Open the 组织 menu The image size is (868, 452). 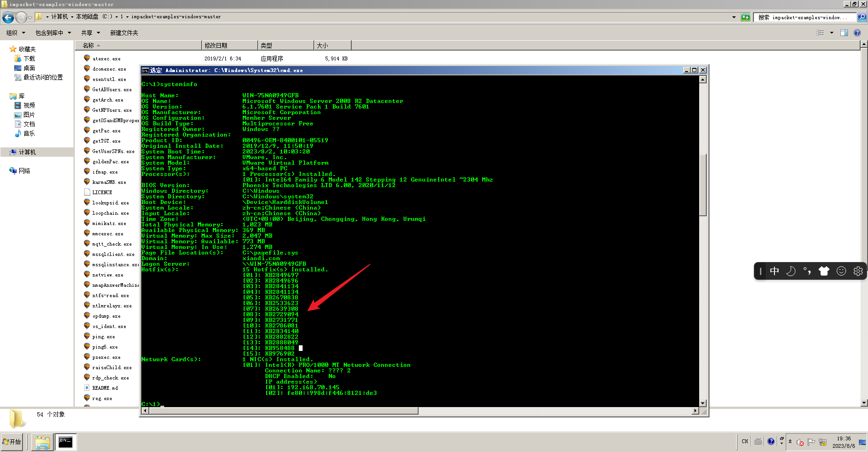pos(15,33)
